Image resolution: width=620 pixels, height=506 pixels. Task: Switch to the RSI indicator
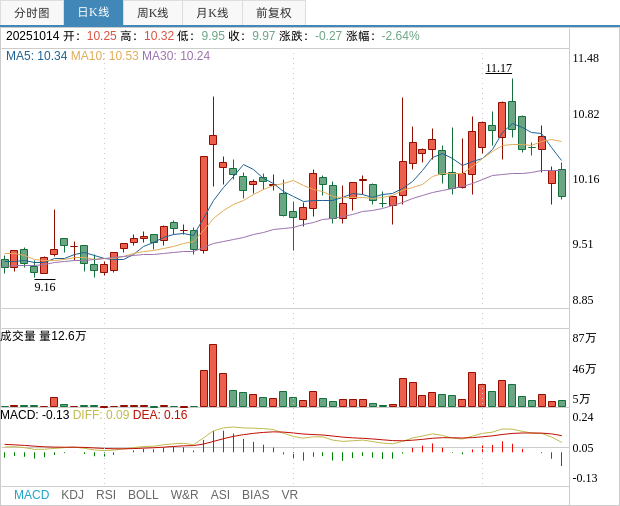[x=106, y=495]
